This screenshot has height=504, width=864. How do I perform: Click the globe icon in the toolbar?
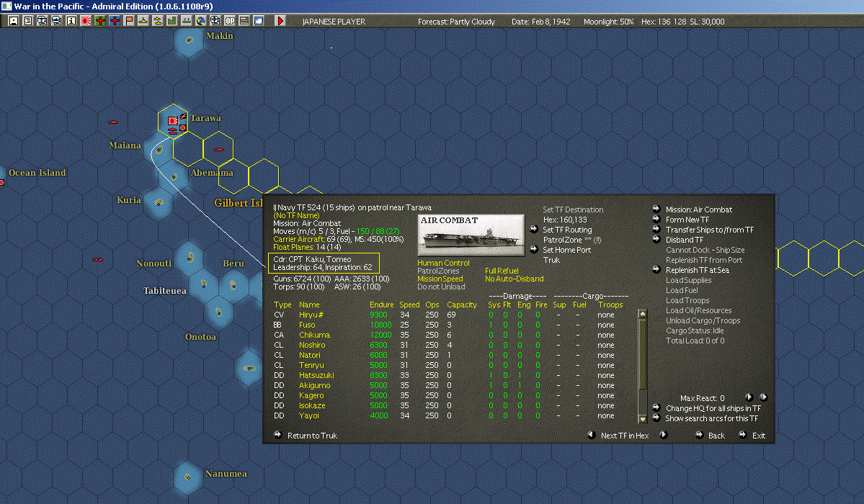[200, 21]
